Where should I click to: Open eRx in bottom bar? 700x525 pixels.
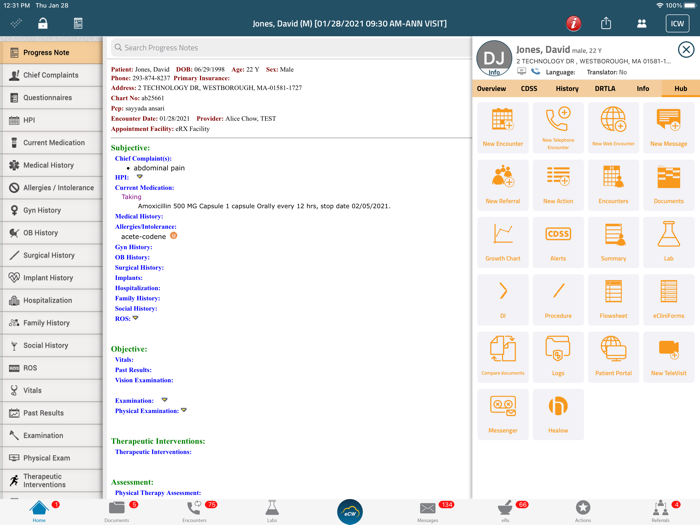pyautogui.click(x=505, y=511)
